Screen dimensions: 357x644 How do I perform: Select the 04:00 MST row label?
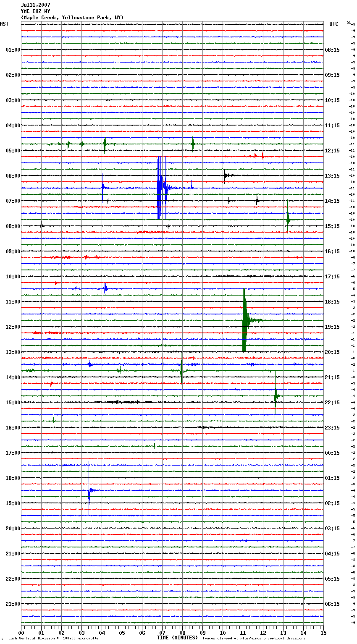coord(13,126)
